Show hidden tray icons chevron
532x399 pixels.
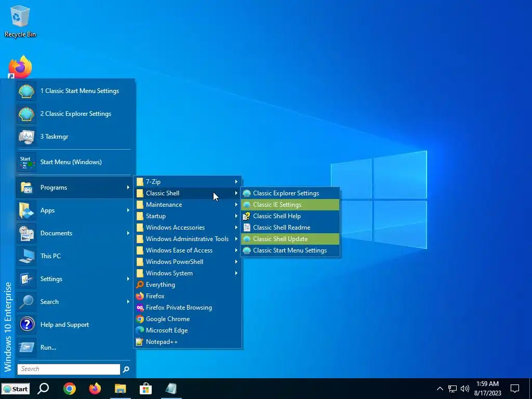pos(440,389)
